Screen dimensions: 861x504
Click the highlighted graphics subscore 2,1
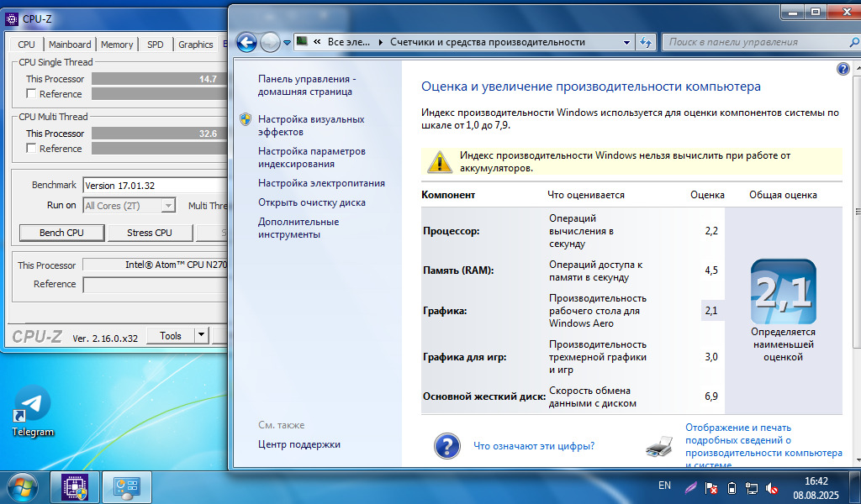(x=712, y=311)
